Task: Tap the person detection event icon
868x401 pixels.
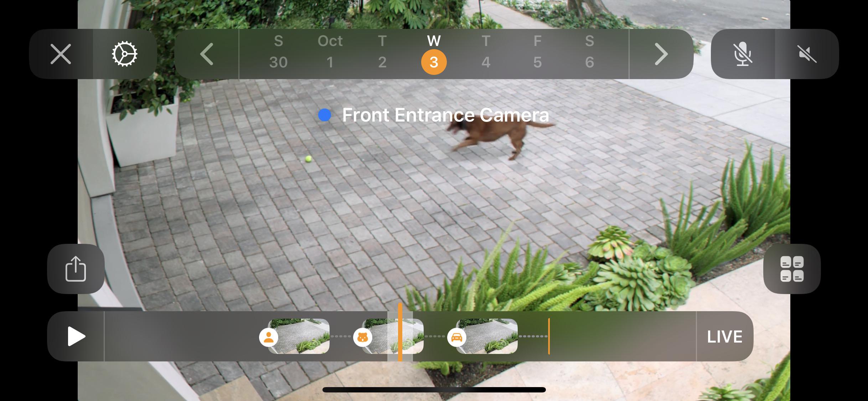Action: point(267,337)
